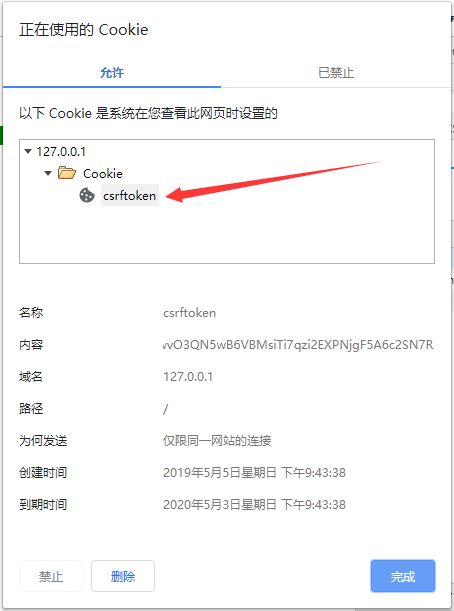The image size is (454, 611).
Task: Open the 已禁止 tab
Action: 336,72
